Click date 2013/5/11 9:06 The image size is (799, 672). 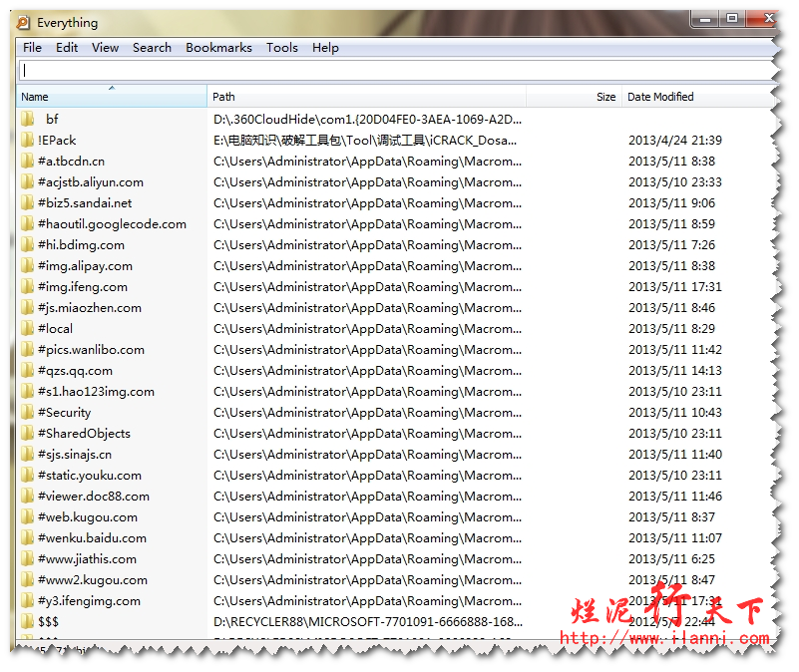pos(671,202)
